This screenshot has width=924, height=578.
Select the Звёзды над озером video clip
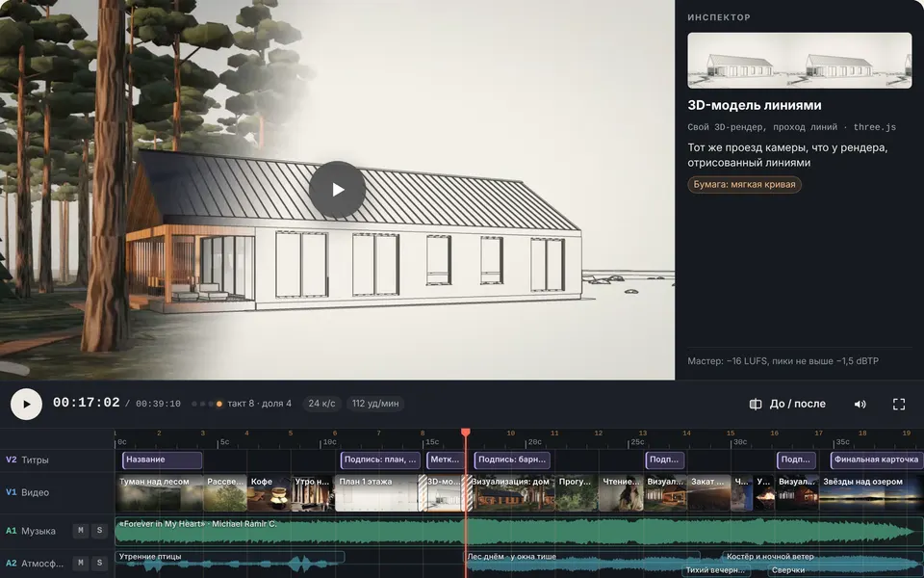(871, 492)
